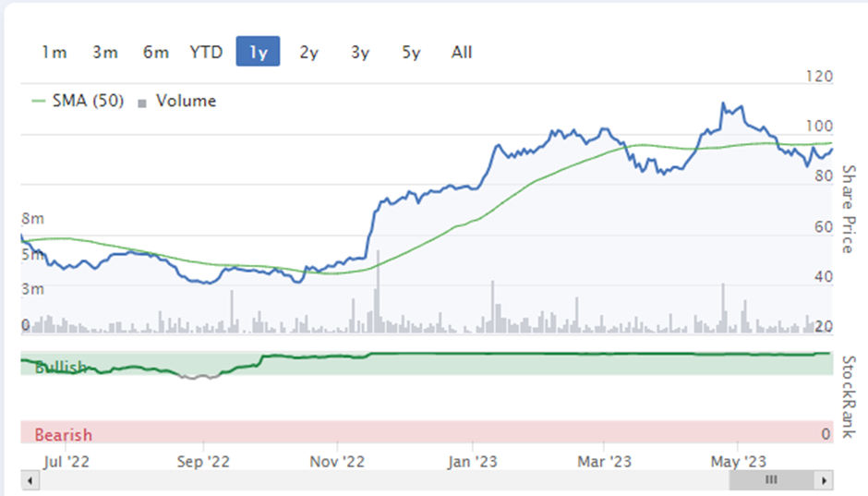
Task: Click the Mar '23 axis label
Action: (604, 461)
